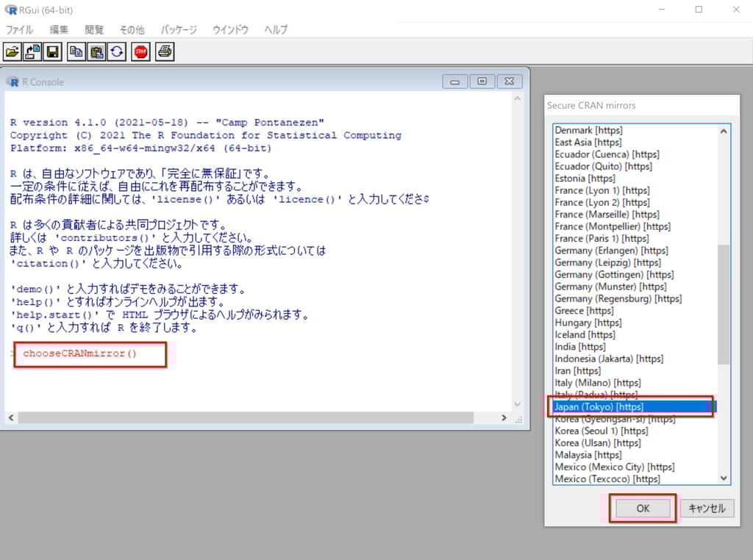
Task: Open the ファイル menu
Action: (20, 29)
